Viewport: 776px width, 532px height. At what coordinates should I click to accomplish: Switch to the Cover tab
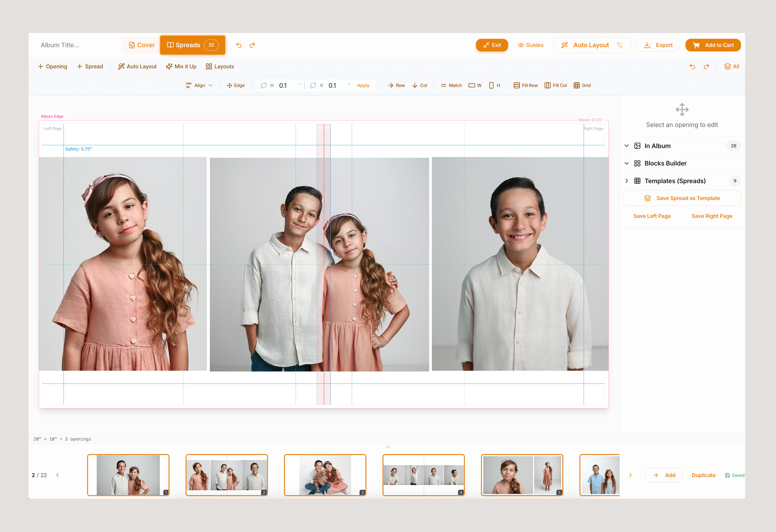tap(141, 45)
